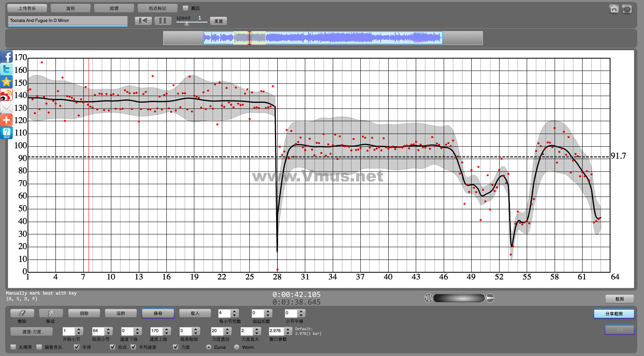Click the 窗口参数 field showing 2.978
This screenshot has height=356, width=644.
click(x=277, y=331)
